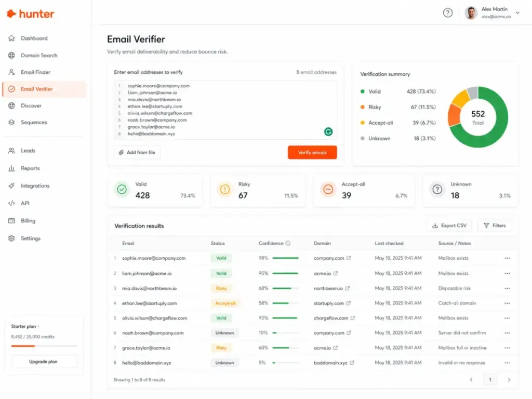Open external link icon for startuply.com
The height and width of the screenshot is (399, 532).
tap(348, 303)
